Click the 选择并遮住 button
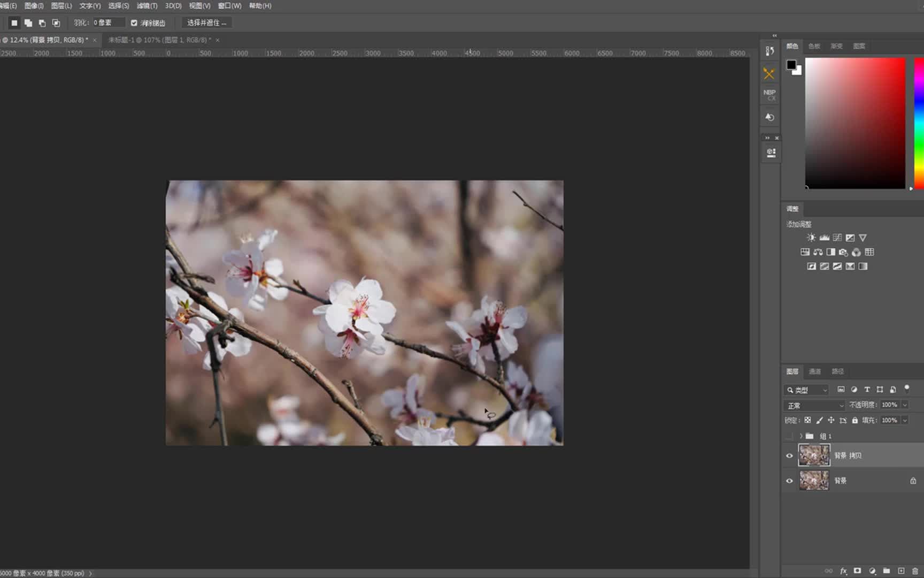924x578 pixels. coord(206,23)
